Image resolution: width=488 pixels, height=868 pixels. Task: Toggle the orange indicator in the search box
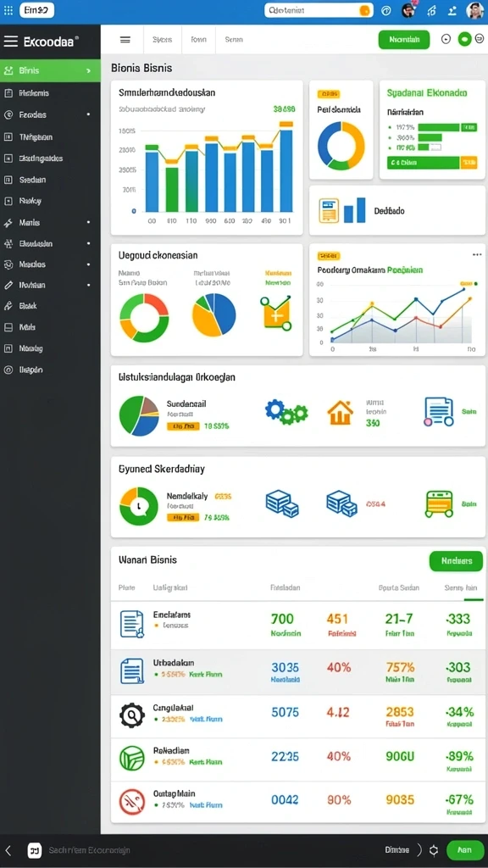coord(364,10)
